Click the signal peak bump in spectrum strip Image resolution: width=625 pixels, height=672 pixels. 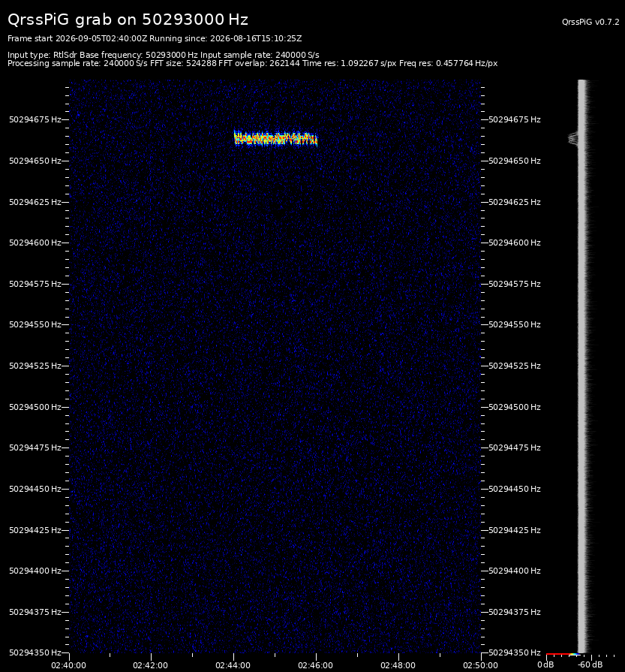coord(572,138)
